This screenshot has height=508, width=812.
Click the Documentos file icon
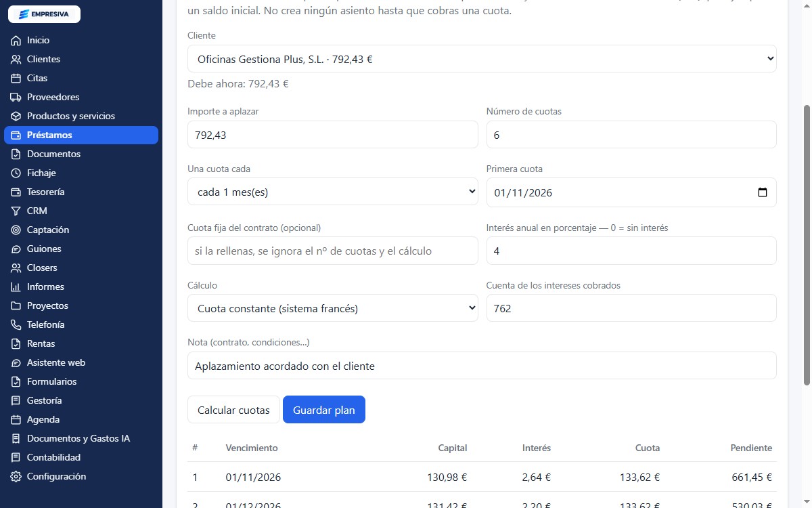[16, 154]
